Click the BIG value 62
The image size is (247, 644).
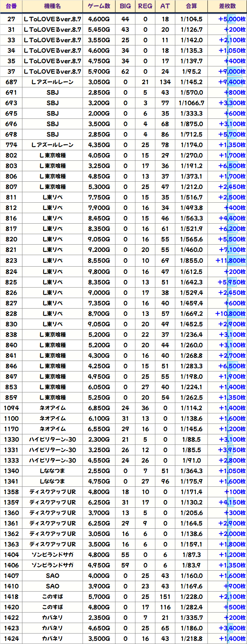click(125, 72)
